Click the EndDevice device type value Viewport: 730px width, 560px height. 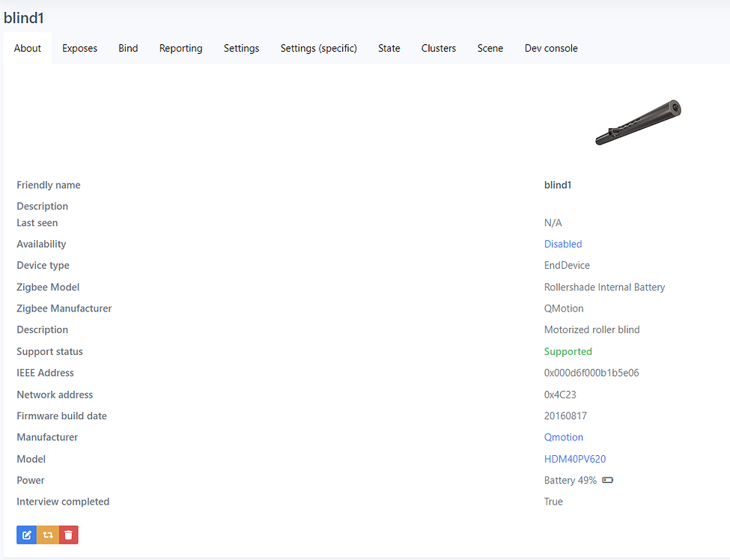pyautogui.click(x=567, y=265)
